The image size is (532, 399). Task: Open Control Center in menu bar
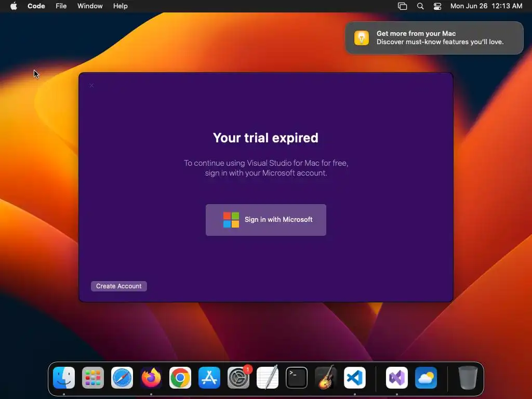(437, 6)
